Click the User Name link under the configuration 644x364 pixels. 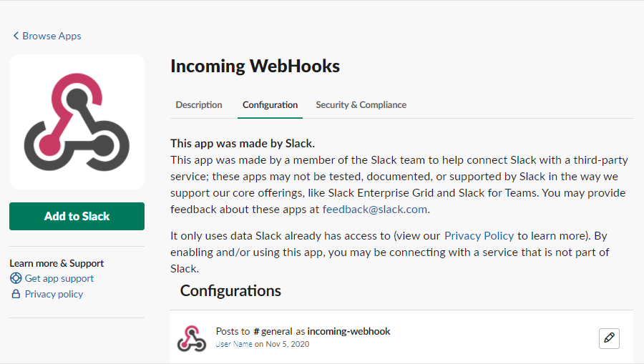coord(234,344)
